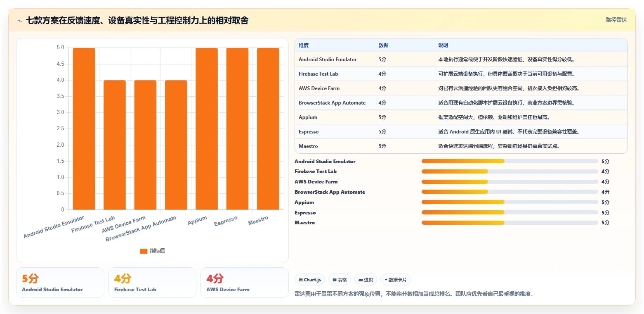Screen dimensions: 644x314
Task: Click the Espresso label on the chart's x-axis
Action: (x=226, y=221)
